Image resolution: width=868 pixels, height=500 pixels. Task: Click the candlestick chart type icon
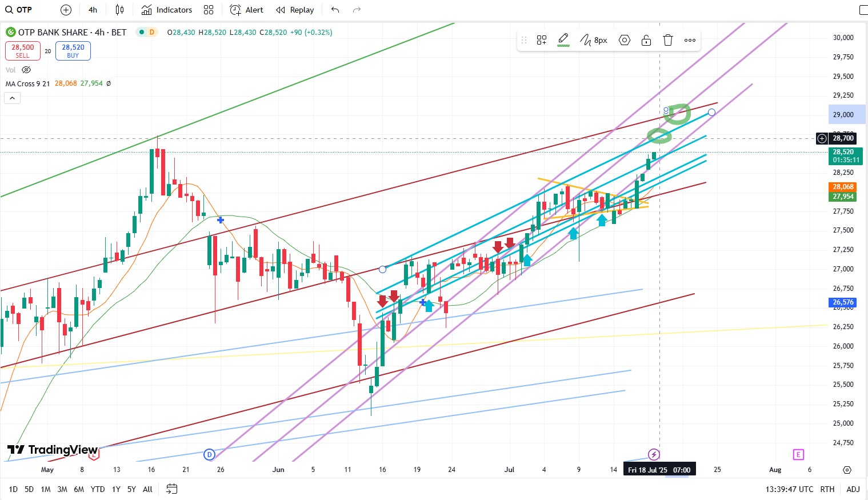(x=119, y=10)
